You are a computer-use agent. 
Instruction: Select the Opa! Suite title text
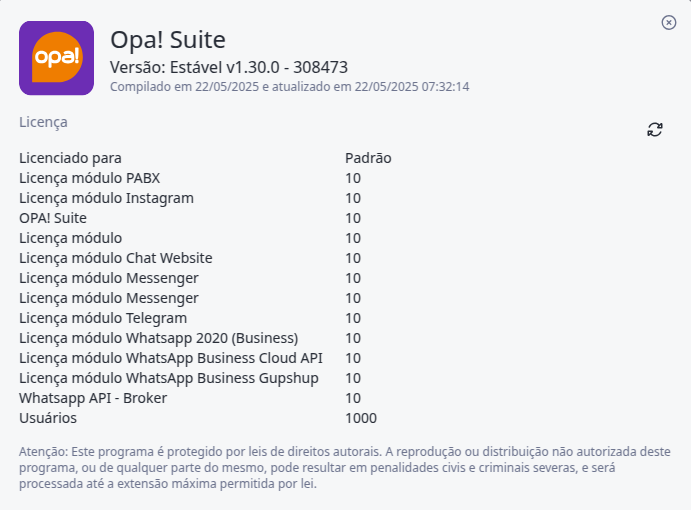[168, 40]
